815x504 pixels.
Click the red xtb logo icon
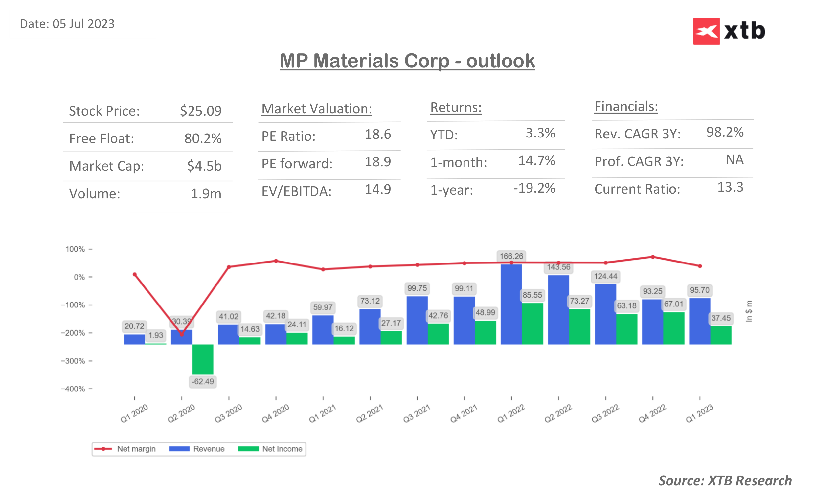point(706,31)
